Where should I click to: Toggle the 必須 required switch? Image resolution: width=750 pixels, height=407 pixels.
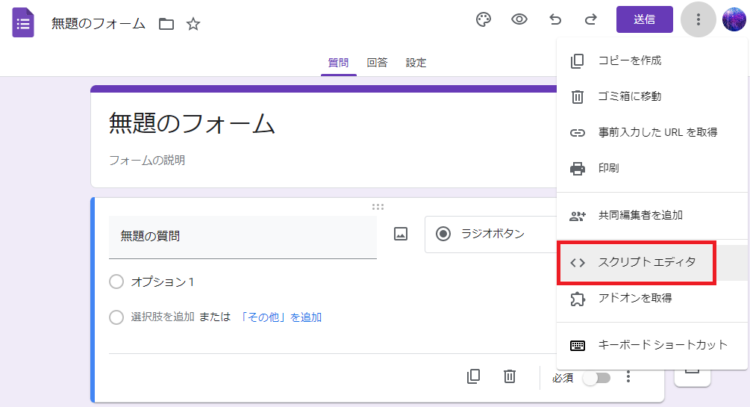(x=596, y=378)
